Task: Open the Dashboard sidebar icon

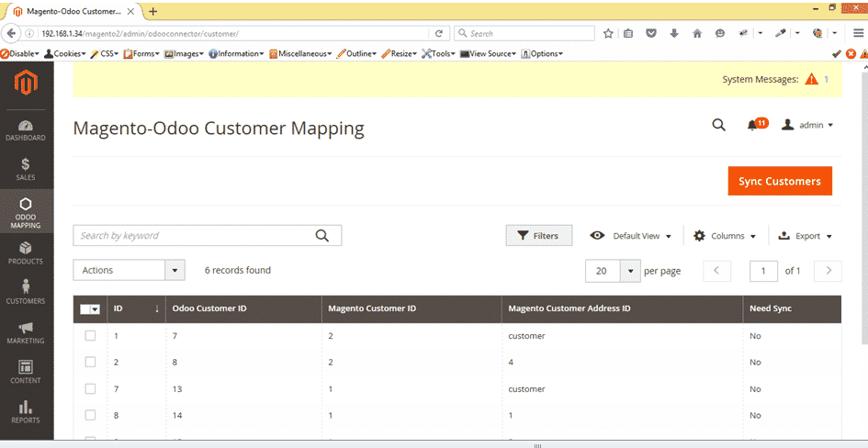Action: pyautogui.click(x=26, y=130)
